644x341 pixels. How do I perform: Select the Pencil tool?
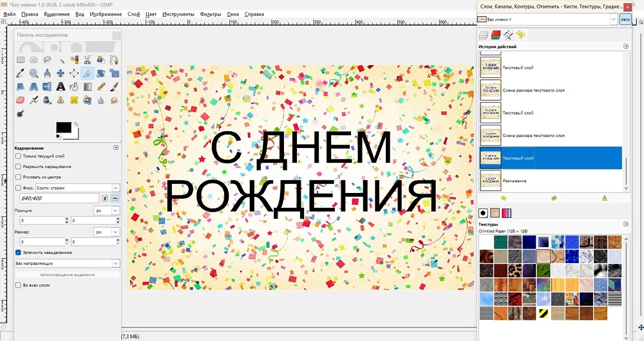101,87
